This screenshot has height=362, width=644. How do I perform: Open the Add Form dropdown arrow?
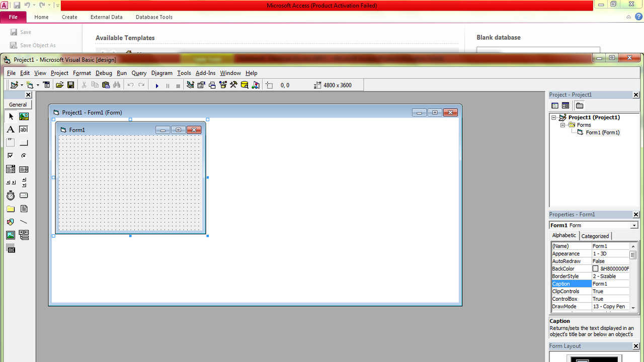point(38,85)
